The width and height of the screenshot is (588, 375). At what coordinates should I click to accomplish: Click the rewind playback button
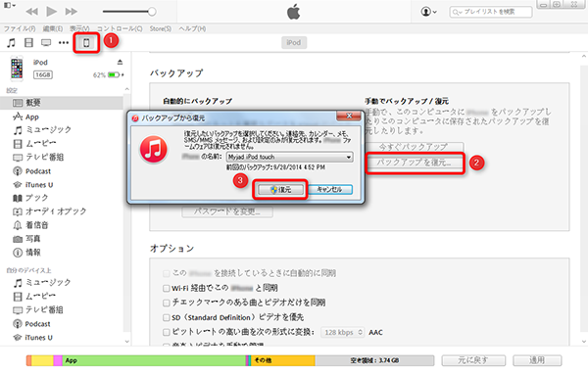point(32,12)
